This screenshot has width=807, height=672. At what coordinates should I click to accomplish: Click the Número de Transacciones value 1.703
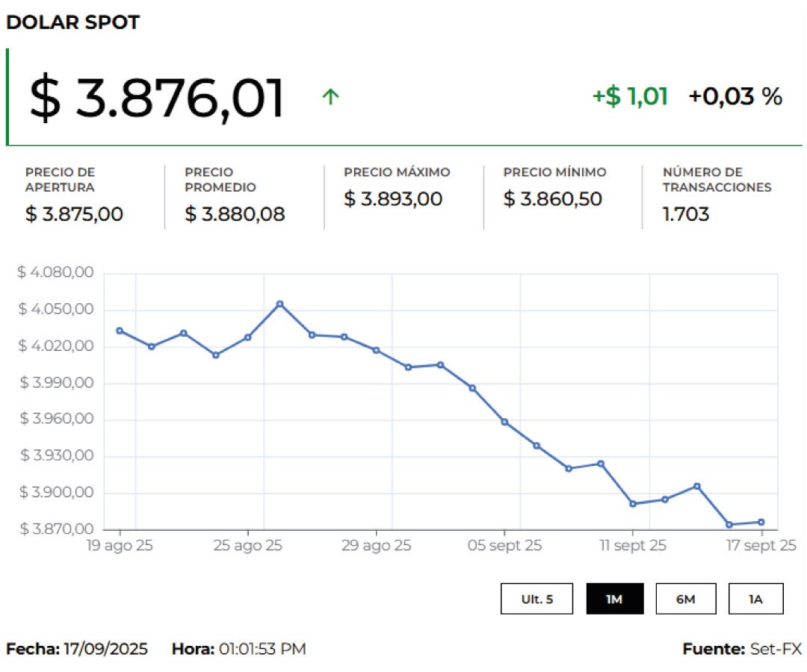tap(686, 214)
